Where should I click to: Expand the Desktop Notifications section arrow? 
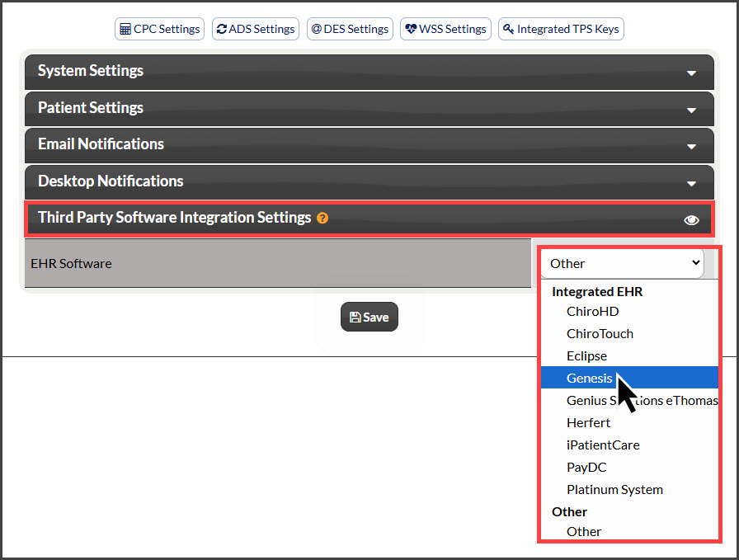pyautogui.click(x=691, y=184)
